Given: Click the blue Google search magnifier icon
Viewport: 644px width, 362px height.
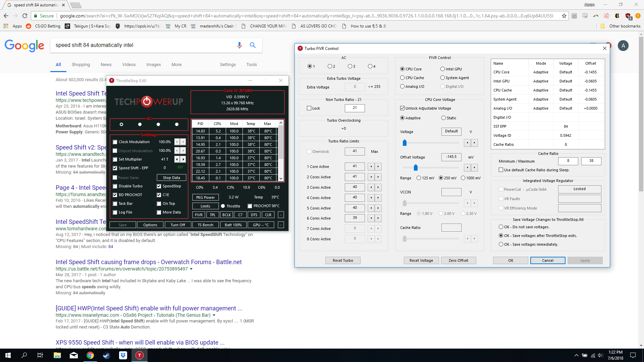Looking at the screenshot, I should point(253,45).
